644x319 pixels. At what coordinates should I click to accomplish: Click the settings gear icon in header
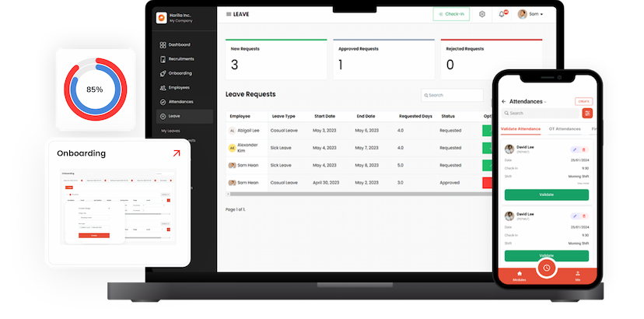point(482,14)
